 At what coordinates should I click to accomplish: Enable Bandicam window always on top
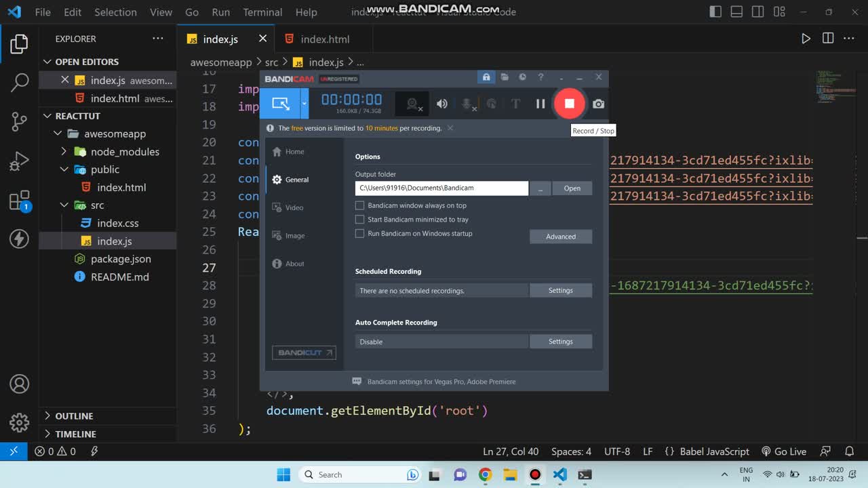tap(360, 205)
